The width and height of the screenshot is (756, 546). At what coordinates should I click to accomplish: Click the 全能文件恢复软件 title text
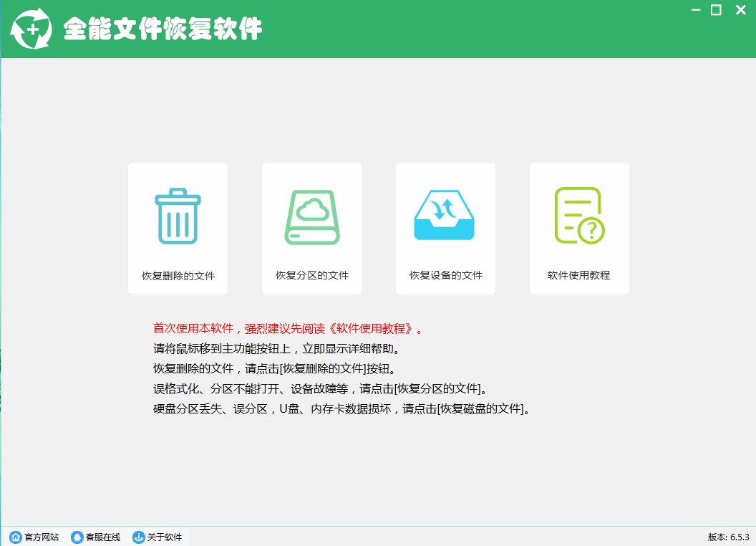pos(163,29)
